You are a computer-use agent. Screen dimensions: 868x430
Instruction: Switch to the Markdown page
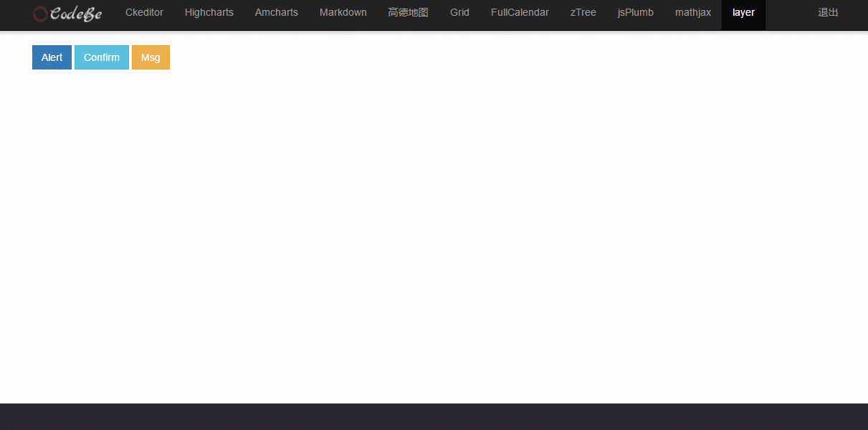tap(343, 13)
